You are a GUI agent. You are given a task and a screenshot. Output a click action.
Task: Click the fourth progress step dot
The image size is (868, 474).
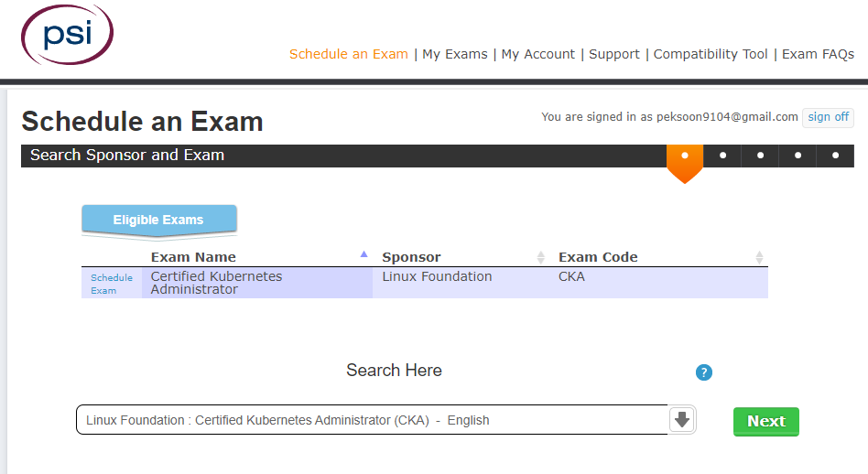coord(798,156)
